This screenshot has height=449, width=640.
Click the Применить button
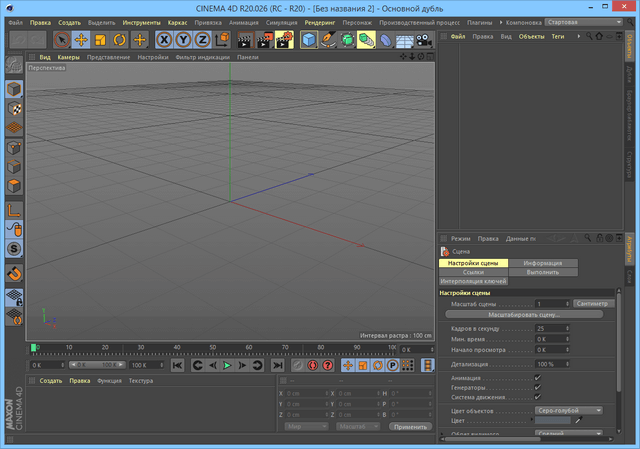point(411,426)
